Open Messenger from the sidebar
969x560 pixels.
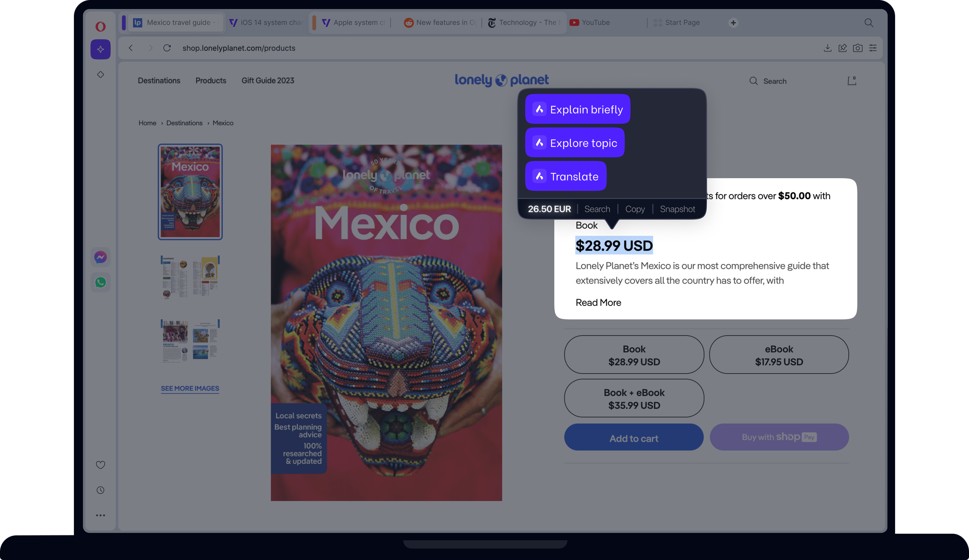pyautogui.click(x=100, y=257)
